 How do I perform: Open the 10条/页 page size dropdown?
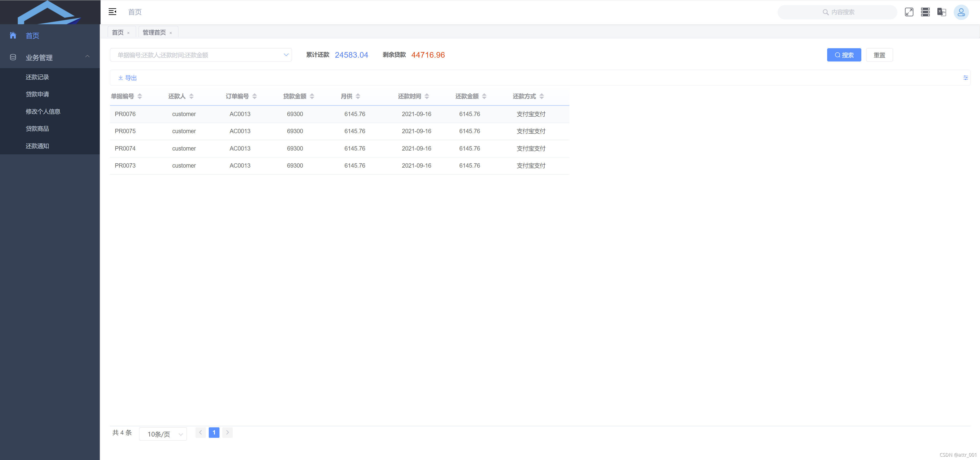pos(163,434)
